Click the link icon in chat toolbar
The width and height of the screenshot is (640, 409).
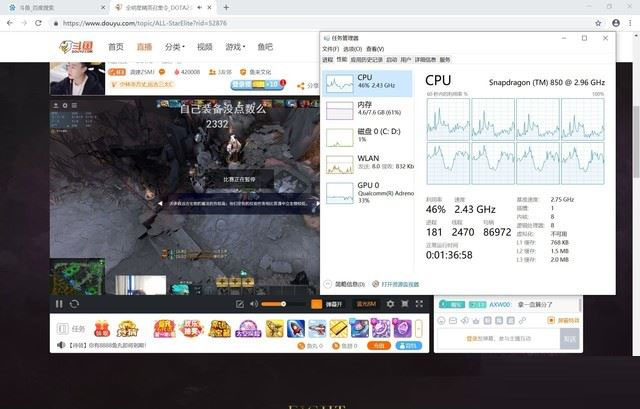click(522, 321)
